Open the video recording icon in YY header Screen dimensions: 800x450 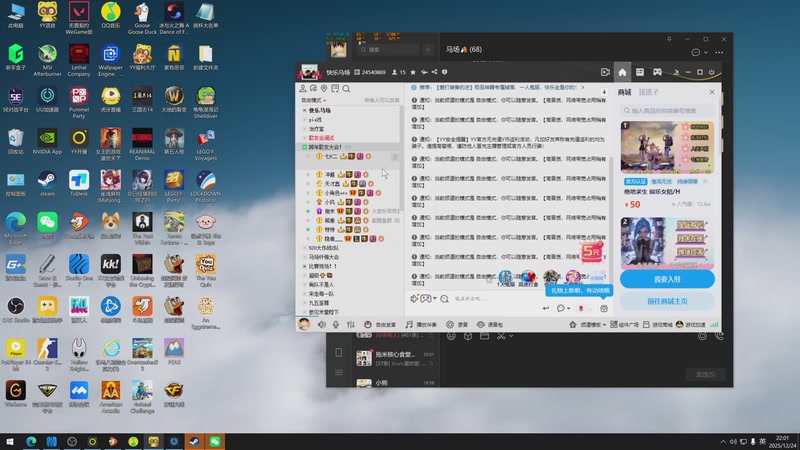coord(605,72)
